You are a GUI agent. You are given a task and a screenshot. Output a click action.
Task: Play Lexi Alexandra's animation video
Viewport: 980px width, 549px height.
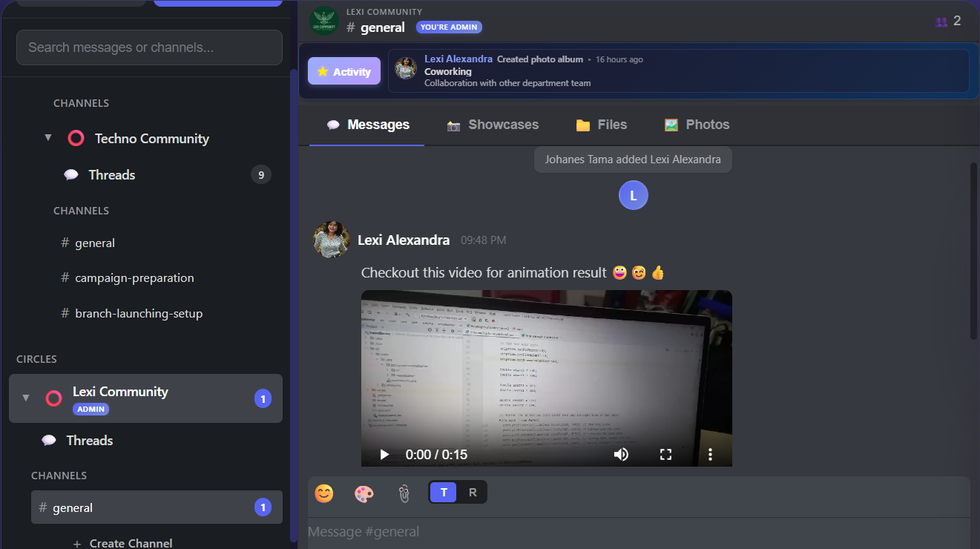pyautogui.click(x=384, y=453)
